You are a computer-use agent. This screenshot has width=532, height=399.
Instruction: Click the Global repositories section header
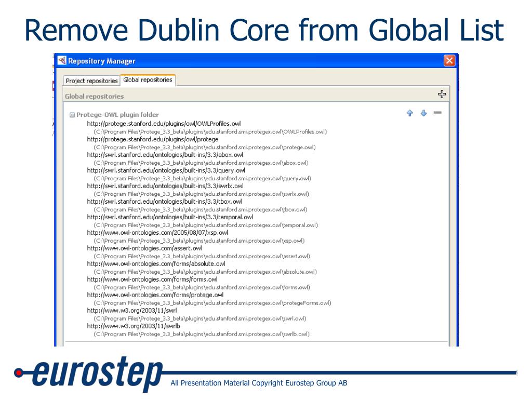coord(95,96)
